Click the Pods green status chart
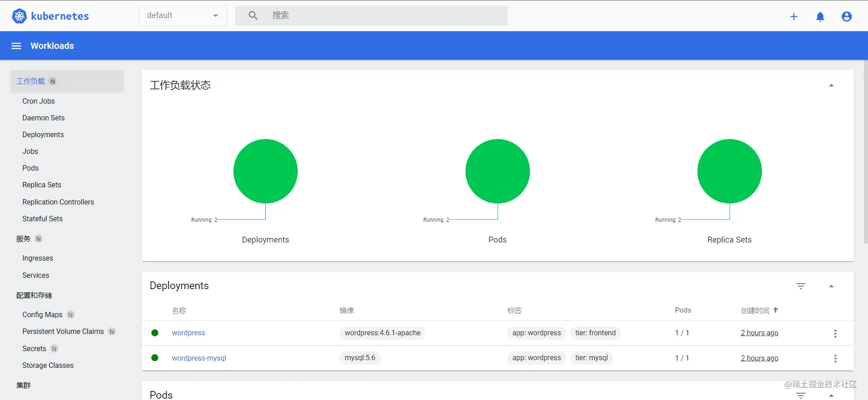The image size is (868, 400). click(497, 171)
